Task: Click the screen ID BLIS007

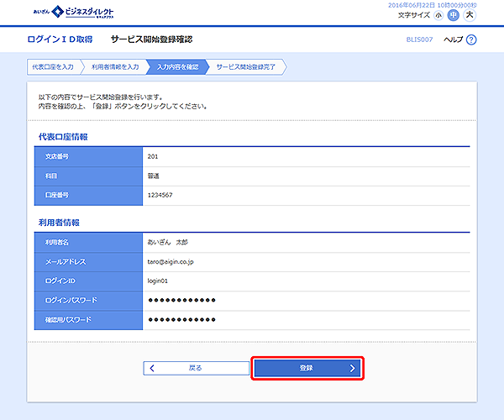Action: 418,39
